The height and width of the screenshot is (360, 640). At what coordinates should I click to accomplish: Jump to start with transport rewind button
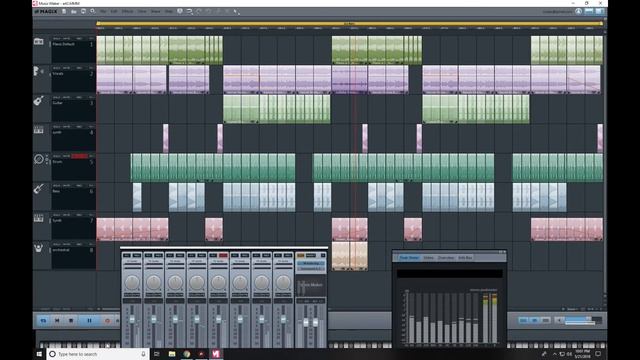pos(57,321)
